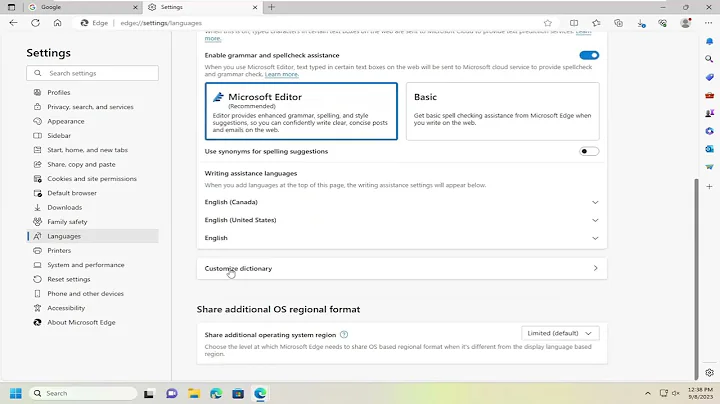Open the profile avatar icon

tap(686, 23)
